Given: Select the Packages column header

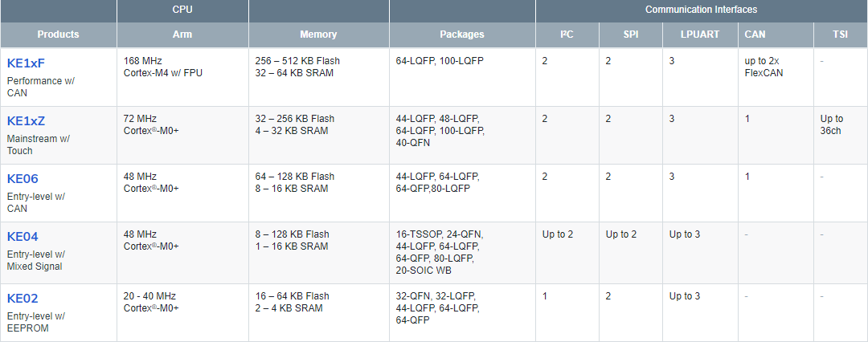Looking at the screenshot, I should 462,35.
